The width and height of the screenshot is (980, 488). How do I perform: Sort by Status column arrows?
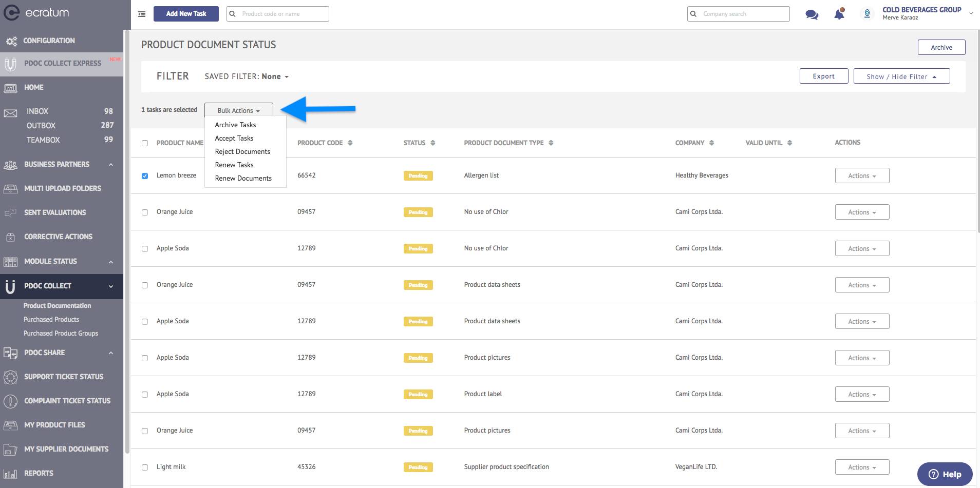(x=432, y=143)
